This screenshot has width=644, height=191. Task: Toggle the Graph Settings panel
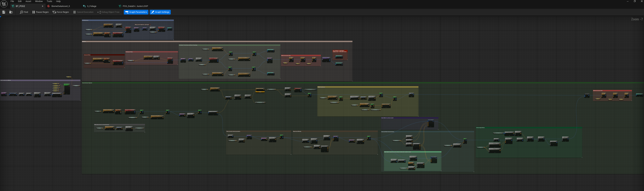(x=160, y=12)
